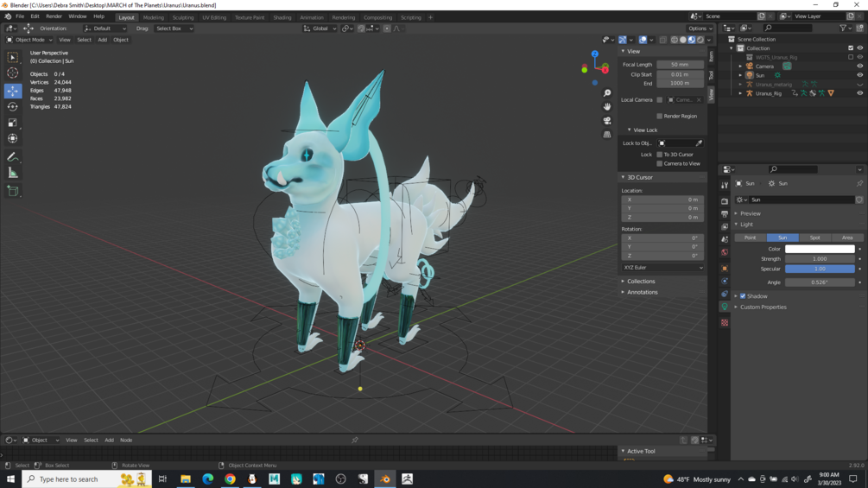This screenshot has height=488, width=868.
Task: Switch to the Shading workspace tab
Action: click(282, 17)
